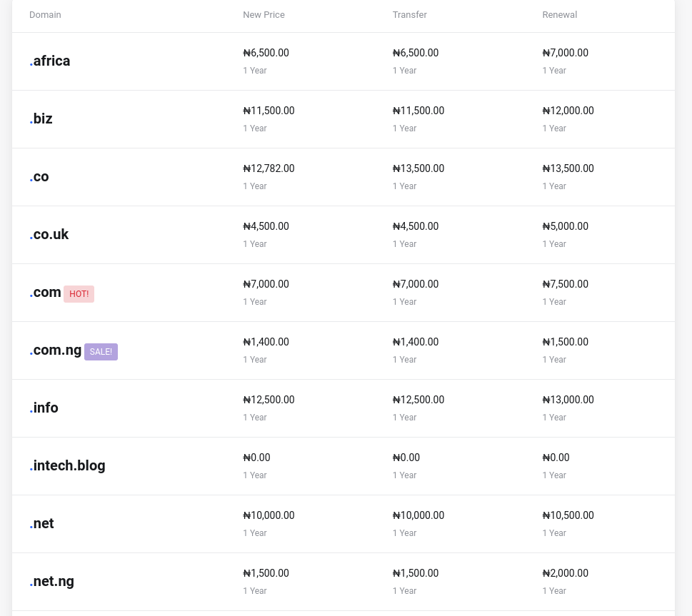The width and height of the screenshot is (692, 616).
Task: Click the ₦7,500.00 renewal price for .com
Action: [565, 285]
